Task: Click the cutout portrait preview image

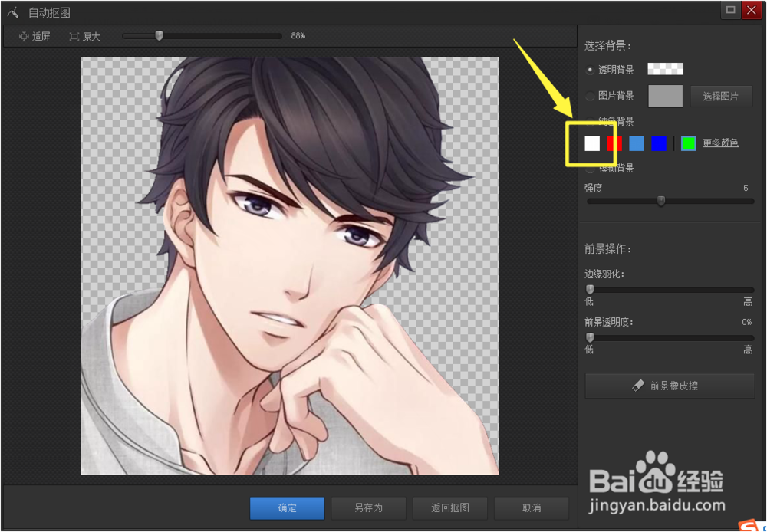Action: (x=290, y=266)
